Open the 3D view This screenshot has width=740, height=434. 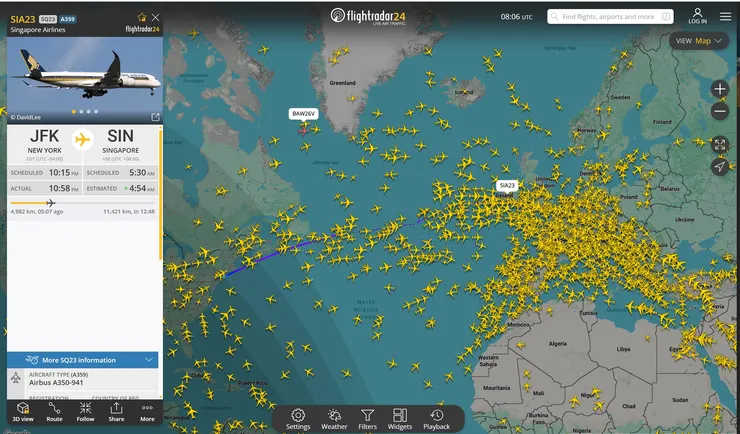tap(23, 412)
